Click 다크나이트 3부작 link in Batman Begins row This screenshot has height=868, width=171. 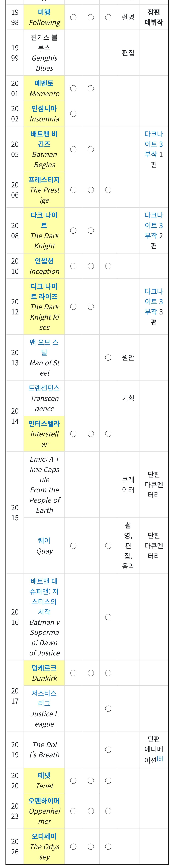tap(153, 144)
